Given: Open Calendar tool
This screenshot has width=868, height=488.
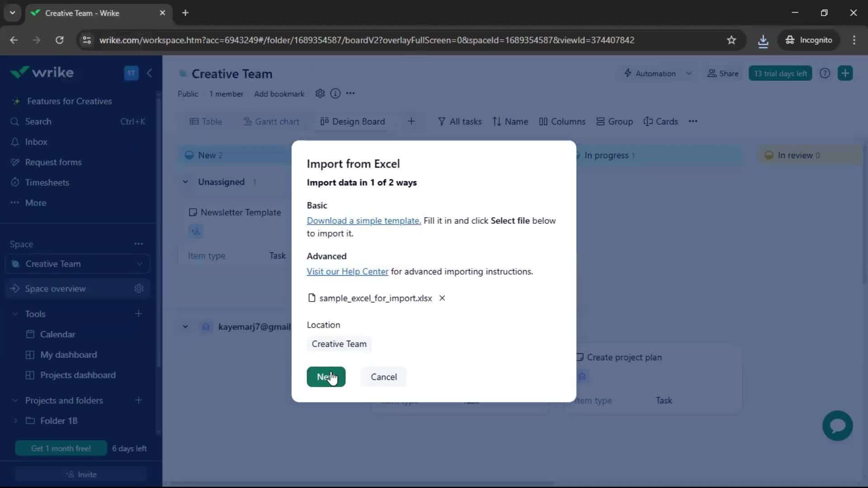Looking at the screenshot, I should [x=57, y=334].
